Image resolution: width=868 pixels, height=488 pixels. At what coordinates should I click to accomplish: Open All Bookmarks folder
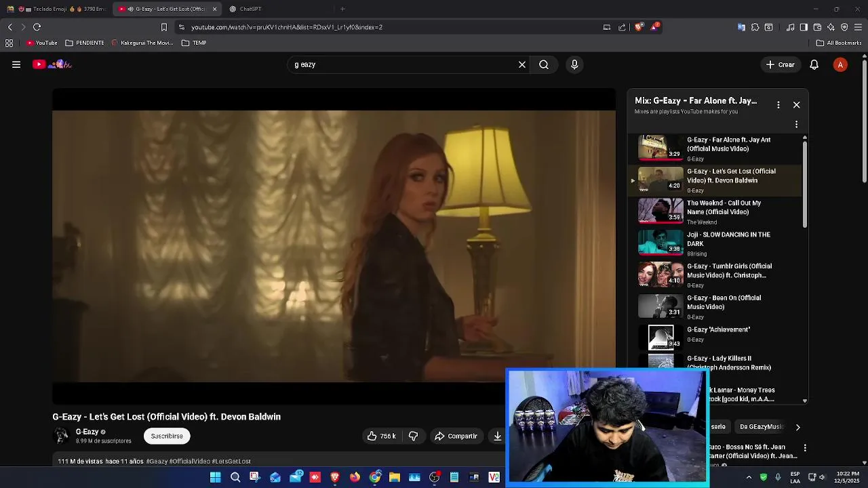pyautogui.click(x=839, y=43)
